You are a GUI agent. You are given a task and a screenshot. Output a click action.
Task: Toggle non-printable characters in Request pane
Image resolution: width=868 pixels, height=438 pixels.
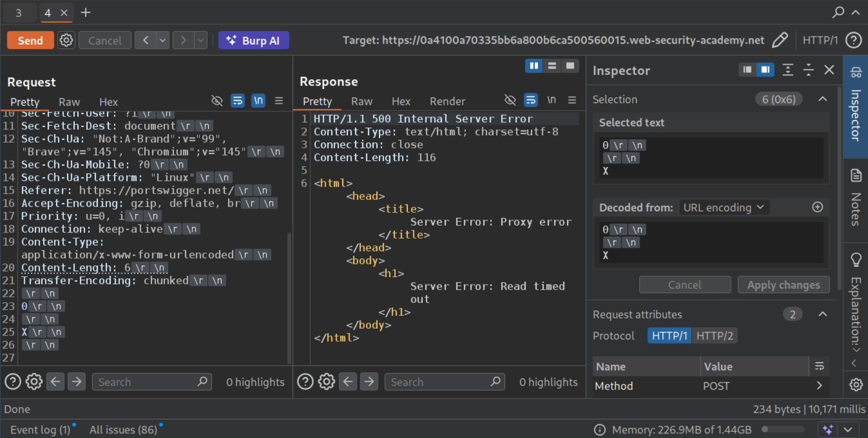click(x=258, y=100)
